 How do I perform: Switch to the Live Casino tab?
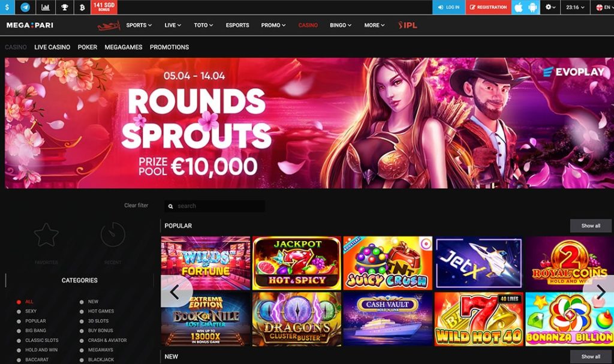(52, 47)
